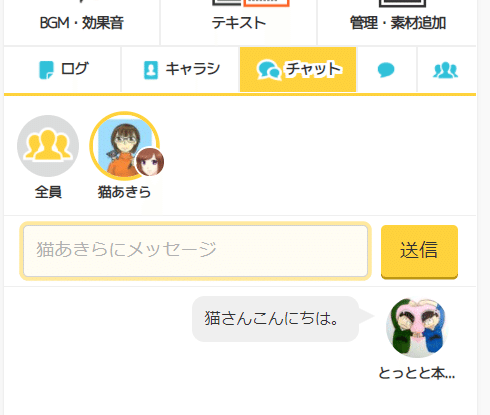The image size is (490, 415).
Task: Select the 猫あきら chat avatar
Action: point(124,146)
